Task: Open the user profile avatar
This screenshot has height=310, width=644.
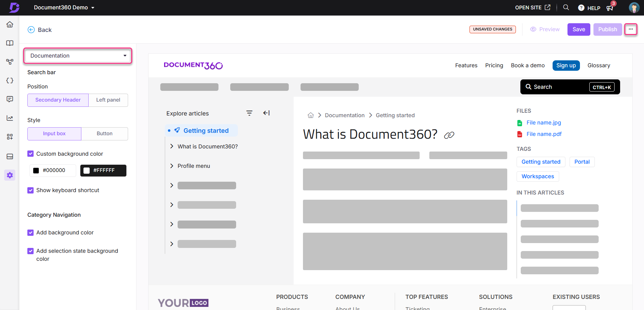Action: pyautogui.click(x=634, y=8)
